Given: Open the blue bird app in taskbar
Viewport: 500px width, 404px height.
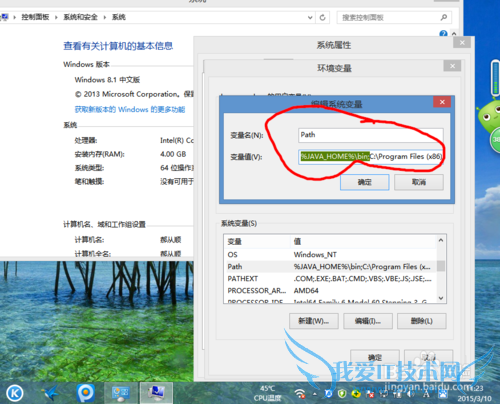Looking at the screenshot, I should tap(51, 393).
